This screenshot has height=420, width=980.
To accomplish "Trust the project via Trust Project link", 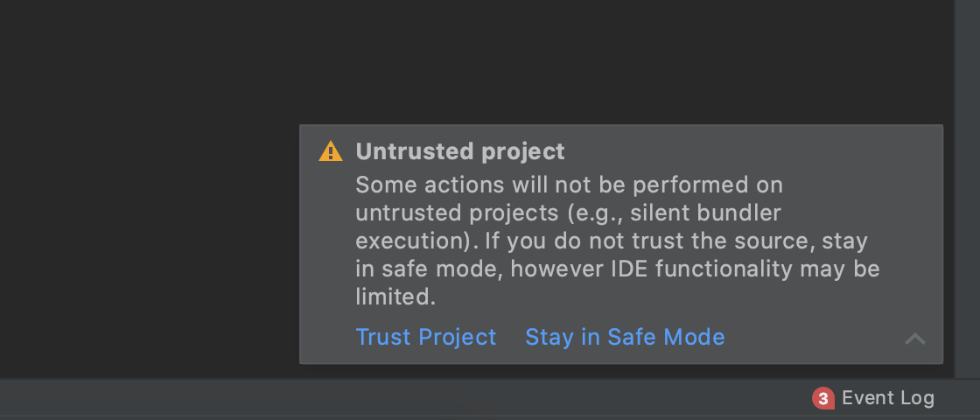I will [x=425, y=337].
